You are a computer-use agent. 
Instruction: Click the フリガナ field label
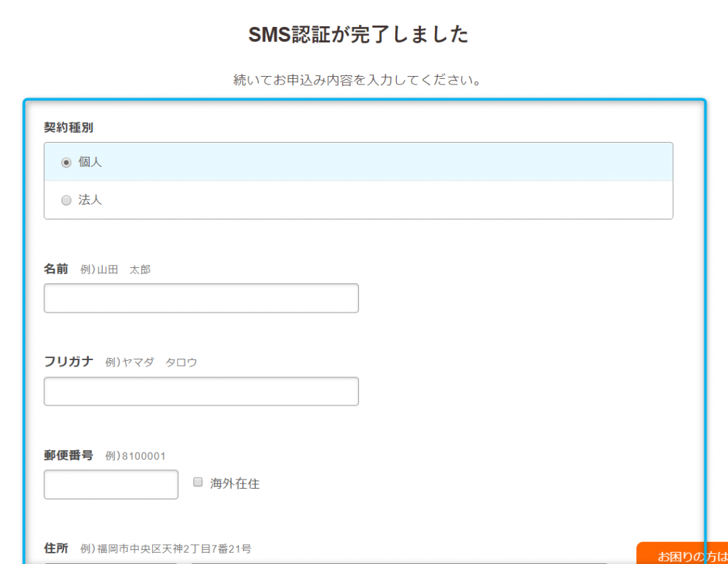pos(69,362)
